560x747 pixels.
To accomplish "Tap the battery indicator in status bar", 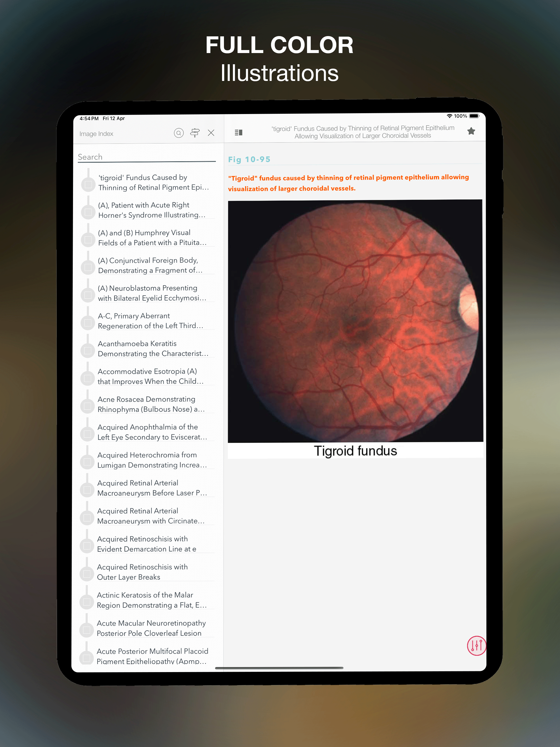I will 474,116.
